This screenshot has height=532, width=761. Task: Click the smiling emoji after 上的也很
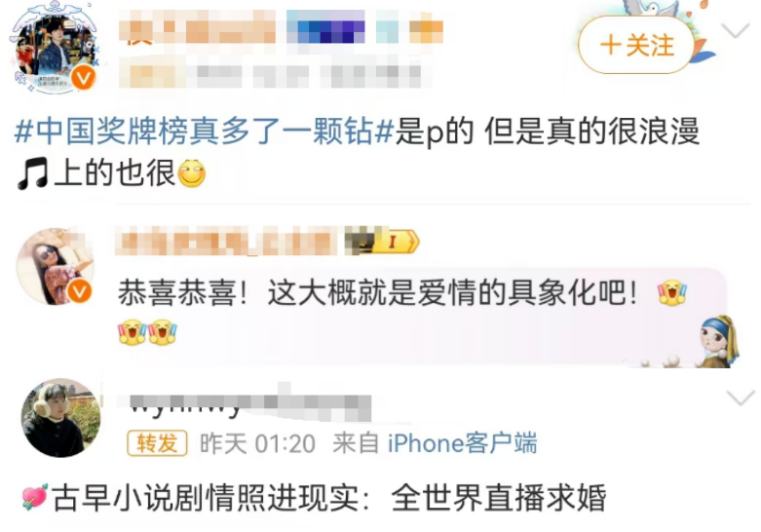coord(192,172)
